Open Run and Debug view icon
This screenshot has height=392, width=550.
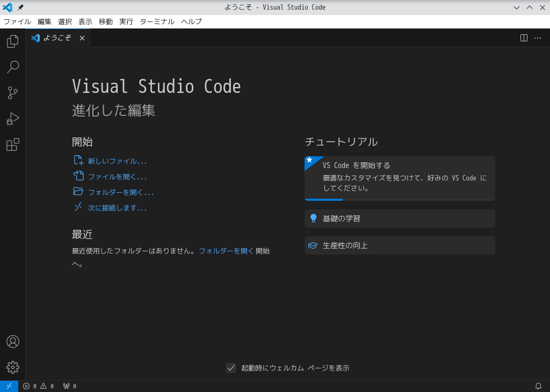tap(13, 119)
